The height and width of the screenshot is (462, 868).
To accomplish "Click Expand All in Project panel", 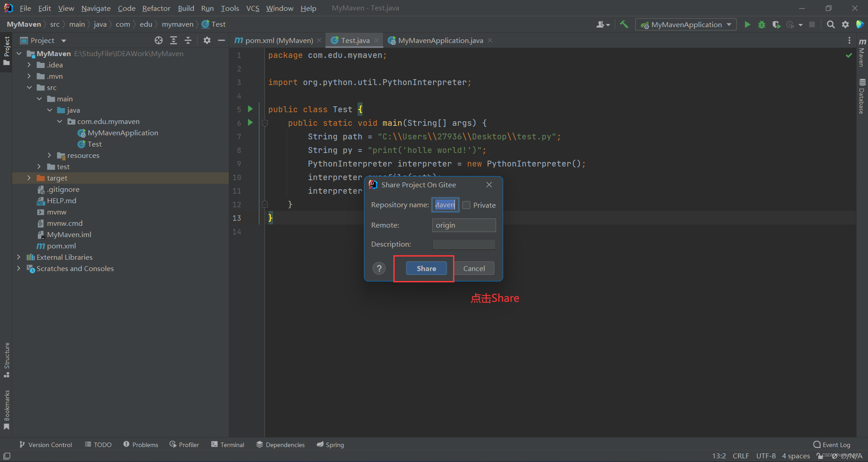I will pyautogui.click(x=174, y=40).
